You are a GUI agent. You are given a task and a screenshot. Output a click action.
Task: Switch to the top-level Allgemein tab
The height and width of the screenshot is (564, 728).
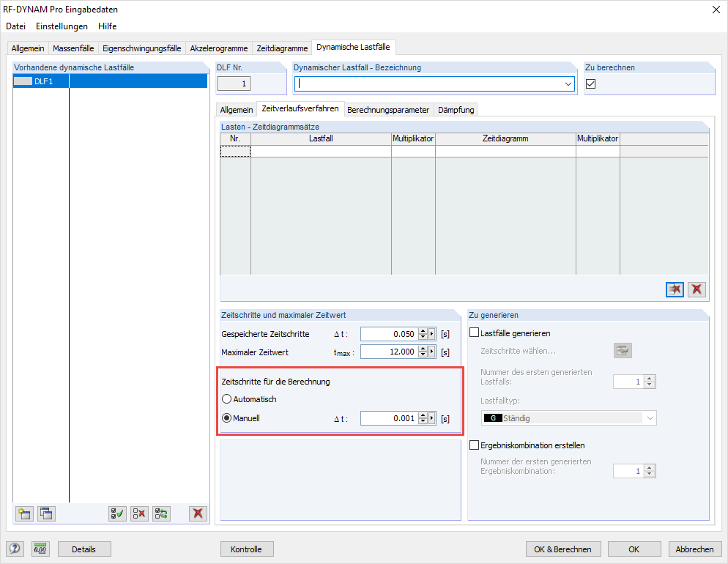tap(28, 48)
